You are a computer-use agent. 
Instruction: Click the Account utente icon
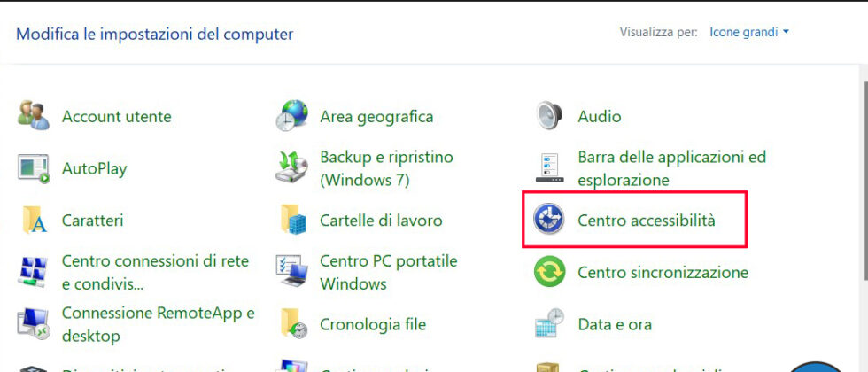34,116
